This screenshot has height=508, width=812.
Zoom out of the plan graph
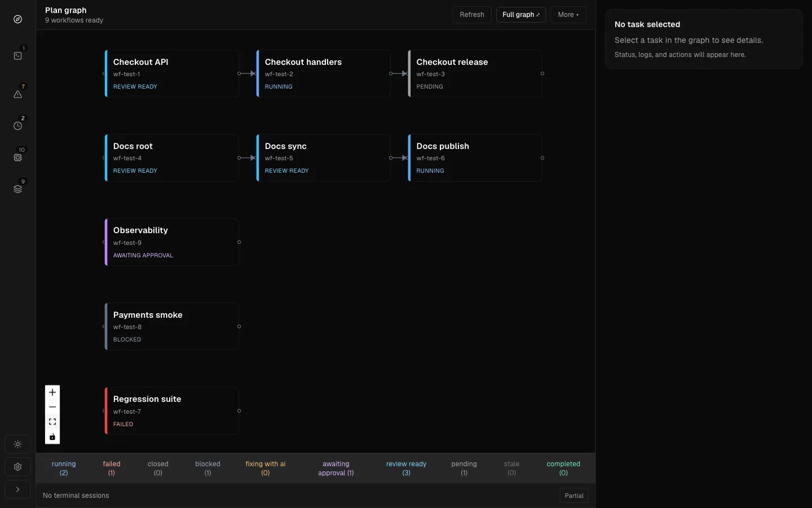point(52,407)
